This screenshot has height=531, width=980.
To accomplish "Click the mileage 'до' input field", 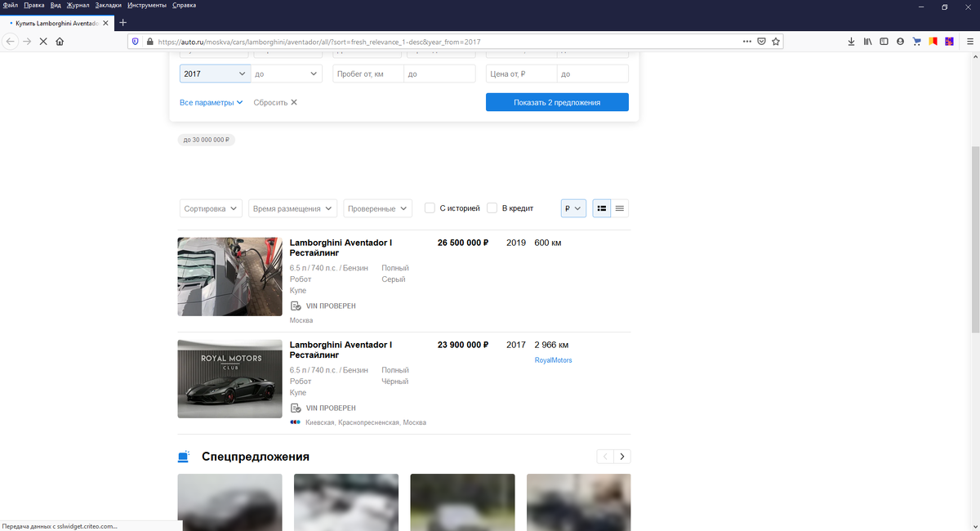I will 439,74.
